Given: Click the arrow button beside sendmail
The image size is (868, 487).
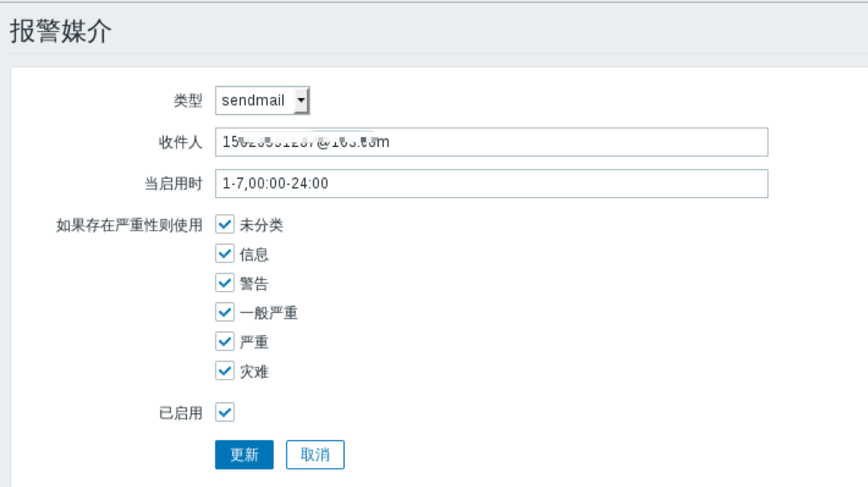Looking at the screenshot, I should pos(302,101).
